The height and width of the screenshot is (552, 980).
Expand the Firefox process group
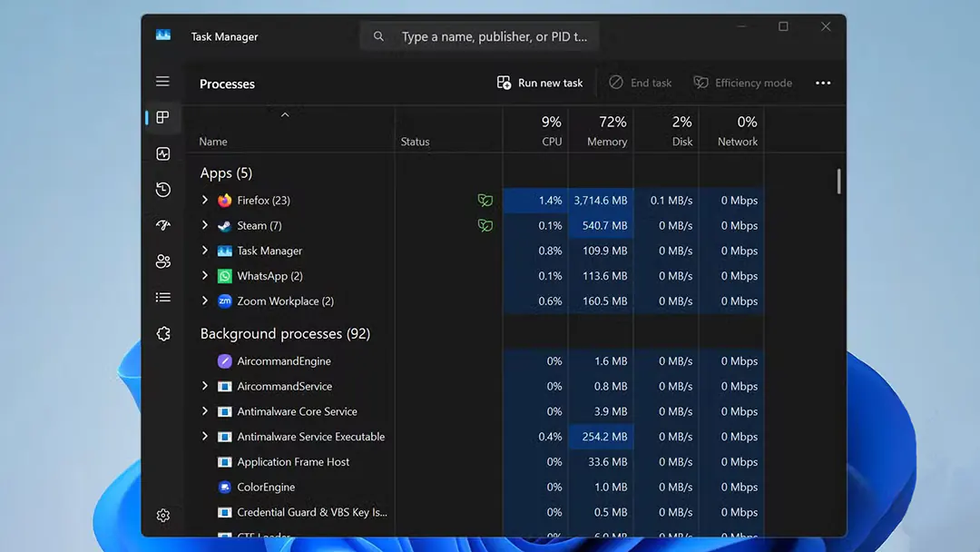tap(205, 201)
